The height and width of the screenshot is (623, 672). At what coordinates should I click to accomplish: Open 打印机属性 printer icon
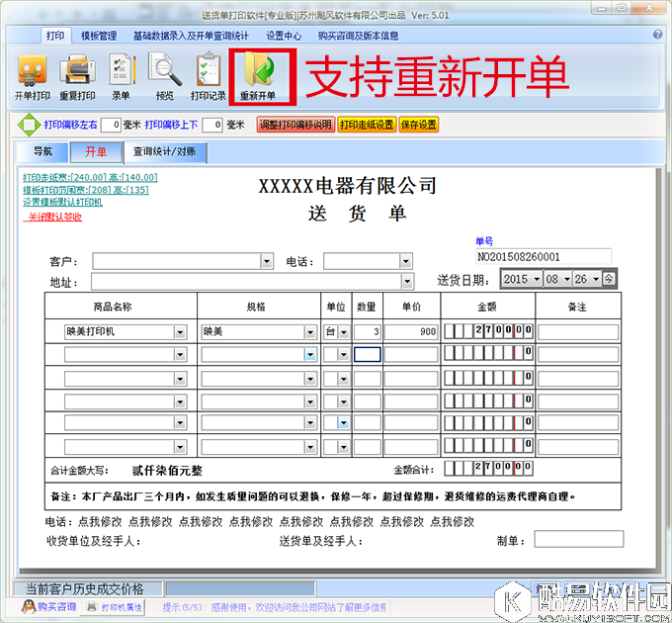(92, 607)
